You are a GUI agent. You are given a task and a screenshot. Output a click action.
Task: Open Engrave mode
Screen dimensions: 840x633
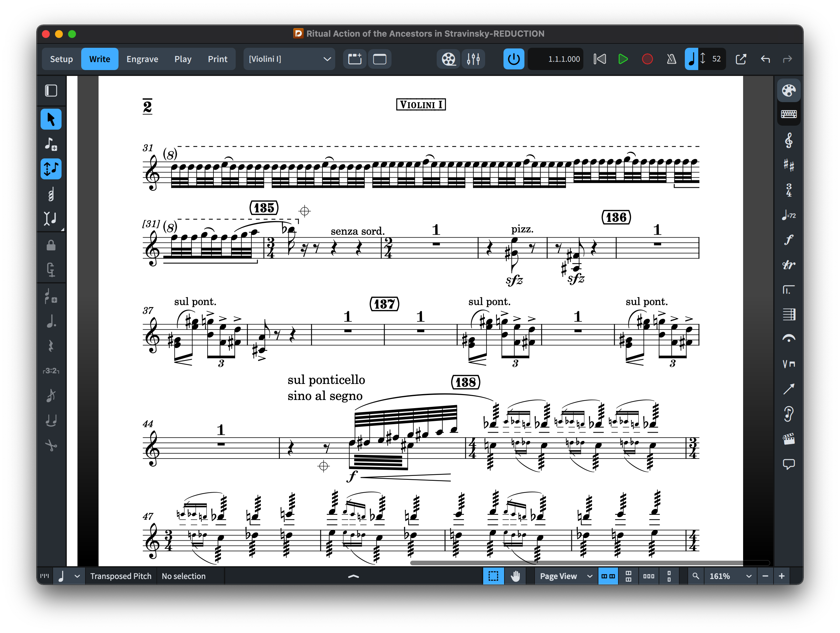142,59
